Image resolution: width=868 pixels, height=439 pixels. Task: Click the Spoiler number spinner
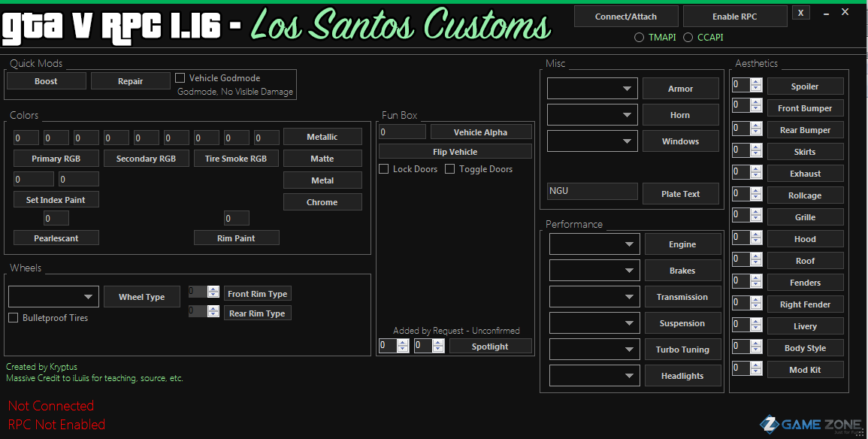pyautogui.click(x=747, y=85)
